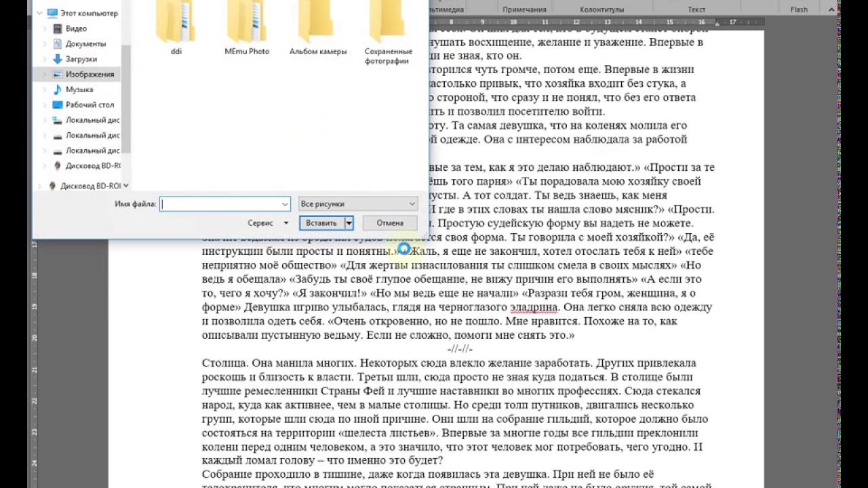
Task: Open the Сохраненные фотографии folder
Action: click(389, 32)
